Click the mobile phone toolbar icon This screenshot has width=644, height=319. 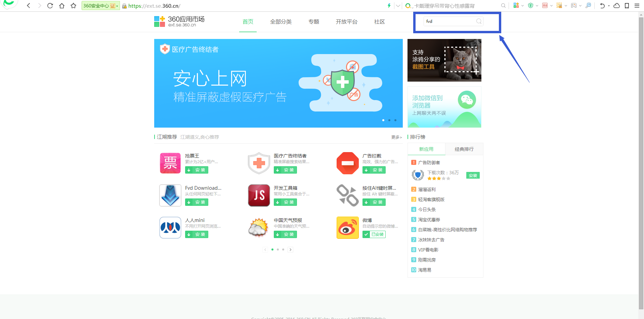627,6
